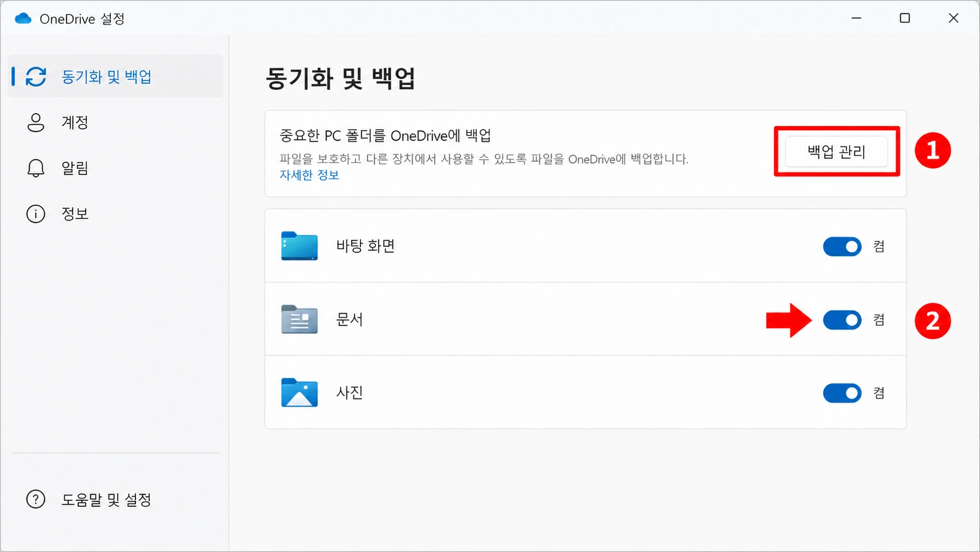The image size is (980, 552).
Task: Go to the 정보 section
Action: tap(116, 214)
